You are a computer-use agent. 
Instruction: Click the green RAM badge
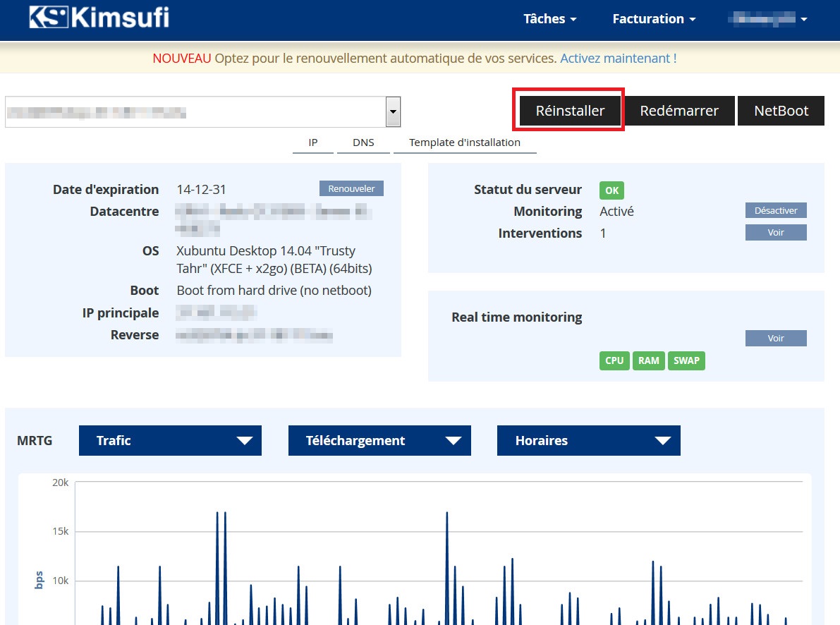pyautogui.click(x=648, y=360)
